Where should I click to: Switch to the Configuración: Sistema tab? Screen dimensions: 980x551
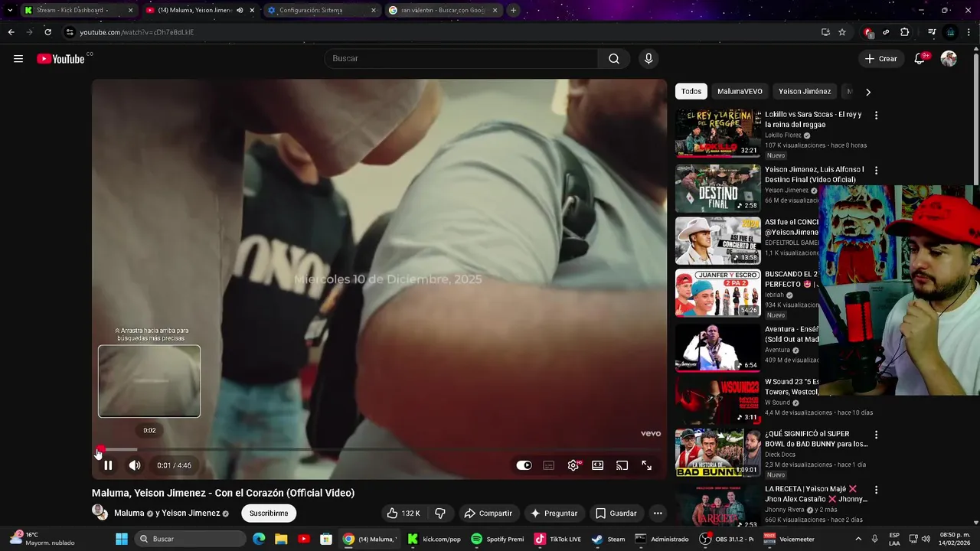(322, 11)
